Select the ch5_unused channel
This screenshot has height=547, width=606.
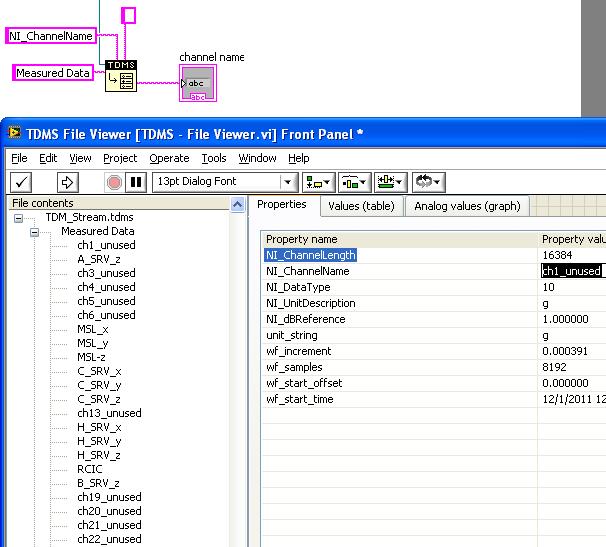point(106,301)
